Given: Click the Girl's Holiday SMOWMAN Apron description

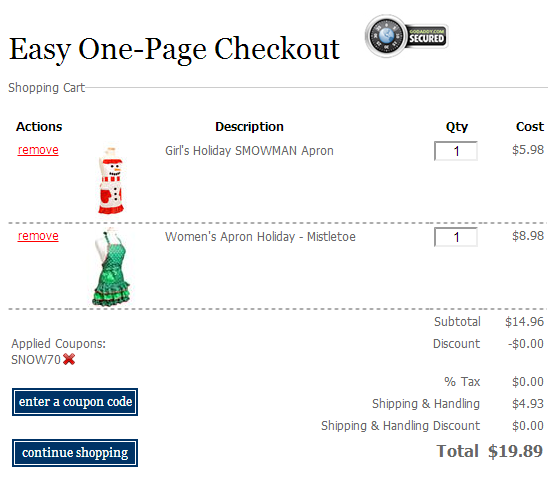Looking at the screenshot, I should [249, 151].
